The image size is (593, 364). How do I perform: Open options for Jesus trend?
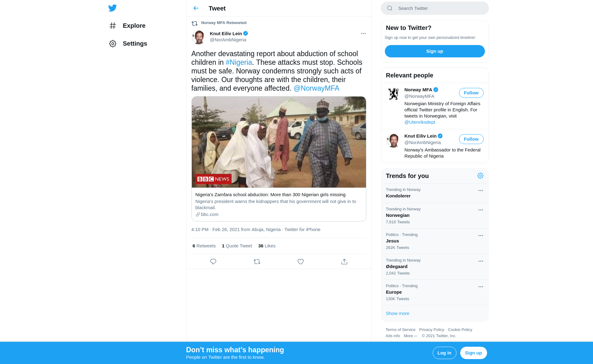coord(481,236)
